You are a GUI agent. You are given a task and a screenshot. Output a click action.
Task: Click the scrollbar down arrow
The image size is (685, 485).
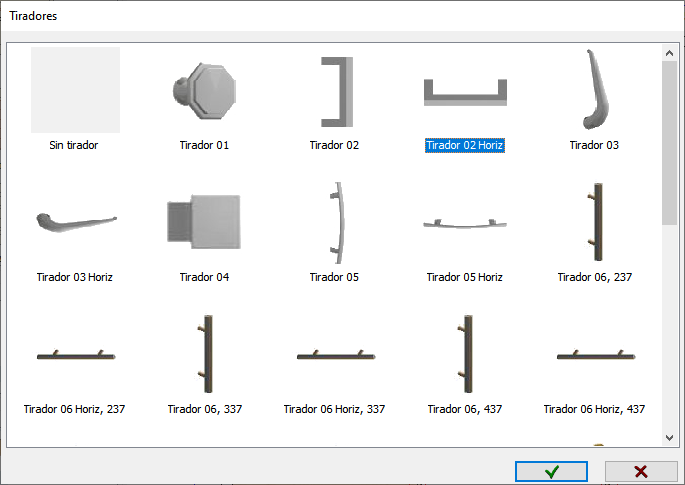click(669, 437)
